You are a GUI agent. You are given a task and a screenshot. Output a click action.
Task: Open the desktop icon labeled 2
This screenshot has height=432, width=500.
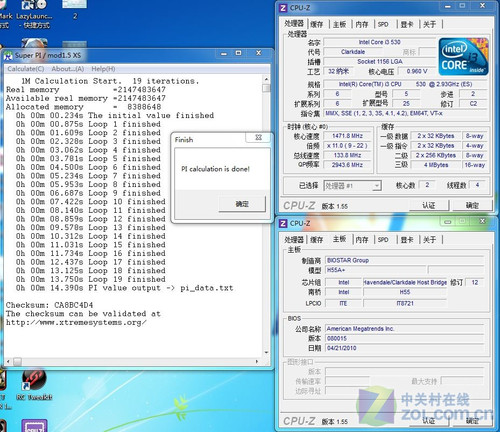point(75,10)
